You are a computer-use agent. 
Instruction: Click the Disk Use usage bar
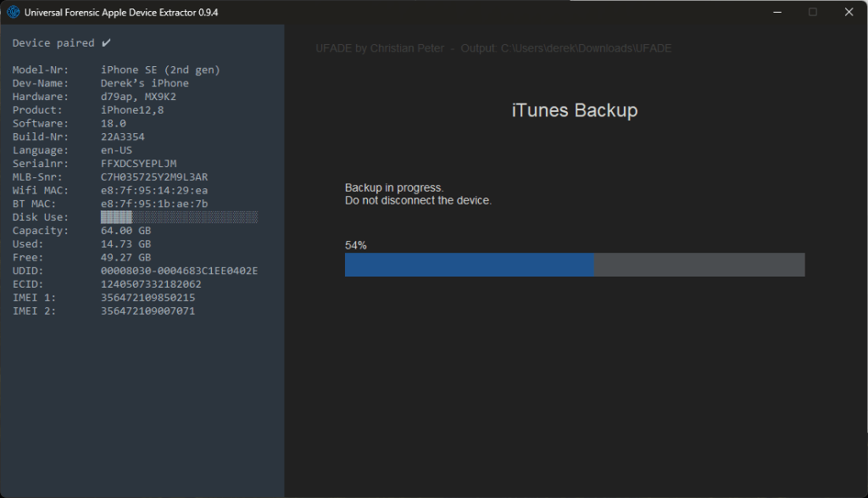[179, 217]
